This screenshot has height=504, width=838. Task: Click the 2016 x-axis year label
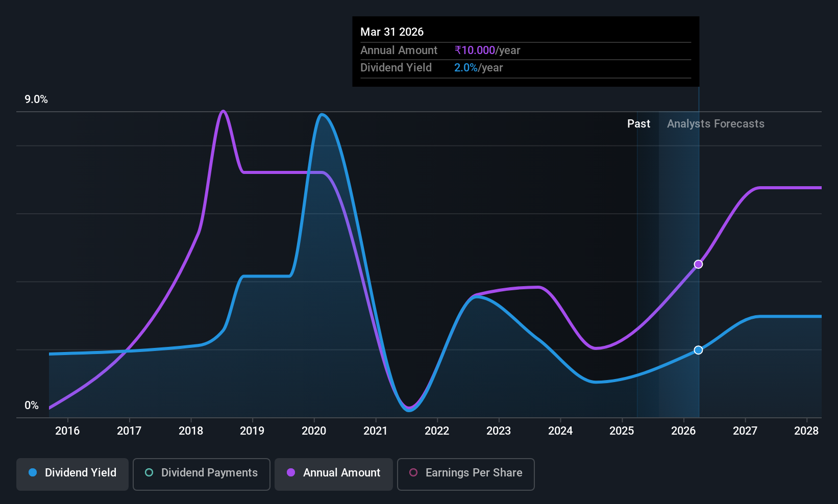pyautogui.click(x=67, y=431)
